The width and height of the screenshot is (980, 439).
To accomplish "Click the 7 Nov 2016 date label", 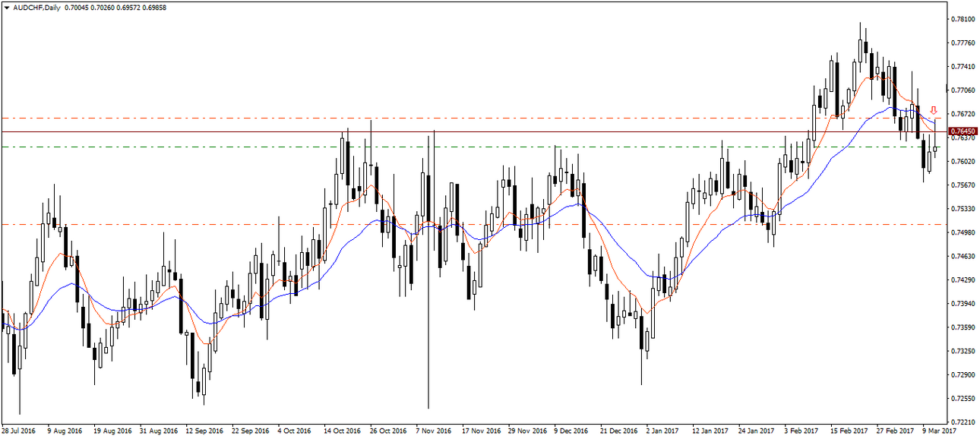I will click(x=432, y=431).
